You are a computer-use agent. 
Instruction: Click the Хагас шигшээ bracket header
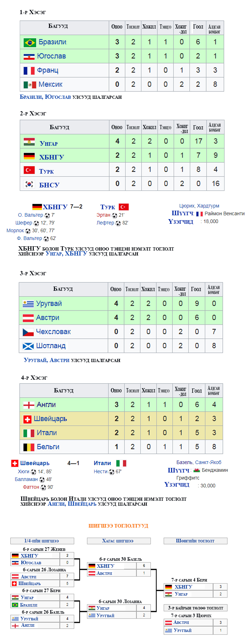pos(119,541)
